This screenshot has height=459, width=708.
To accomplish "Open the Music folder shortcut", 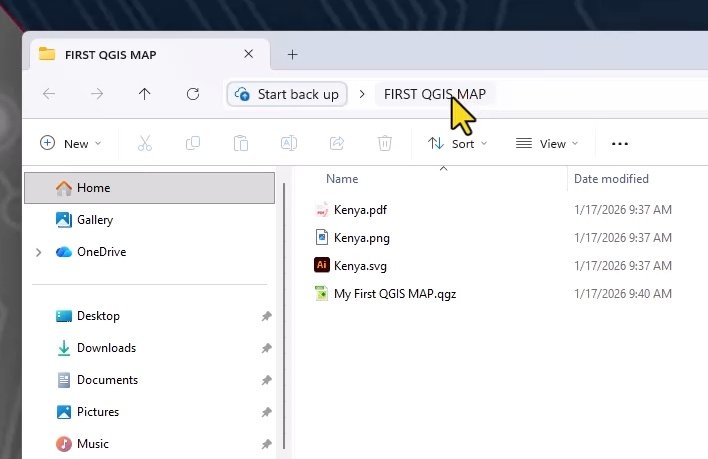I will tap(149, 444).
